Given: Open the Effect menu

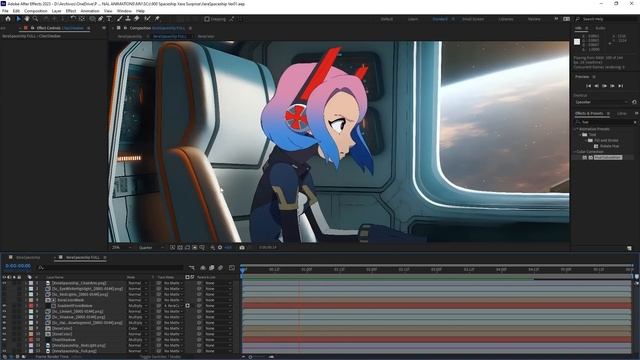Looking at the screenshot, I should tap(71, 11).
